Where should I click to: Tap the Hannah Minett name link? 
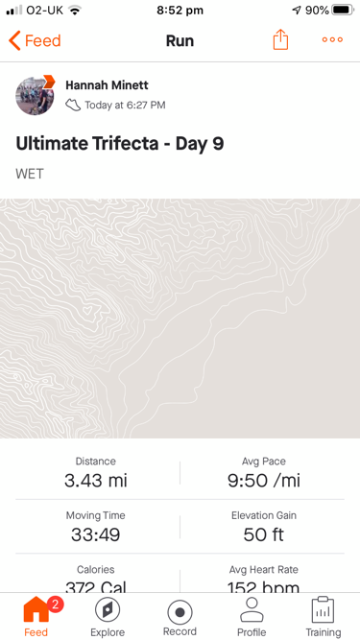pyautogui.click(x=107, y=85)
